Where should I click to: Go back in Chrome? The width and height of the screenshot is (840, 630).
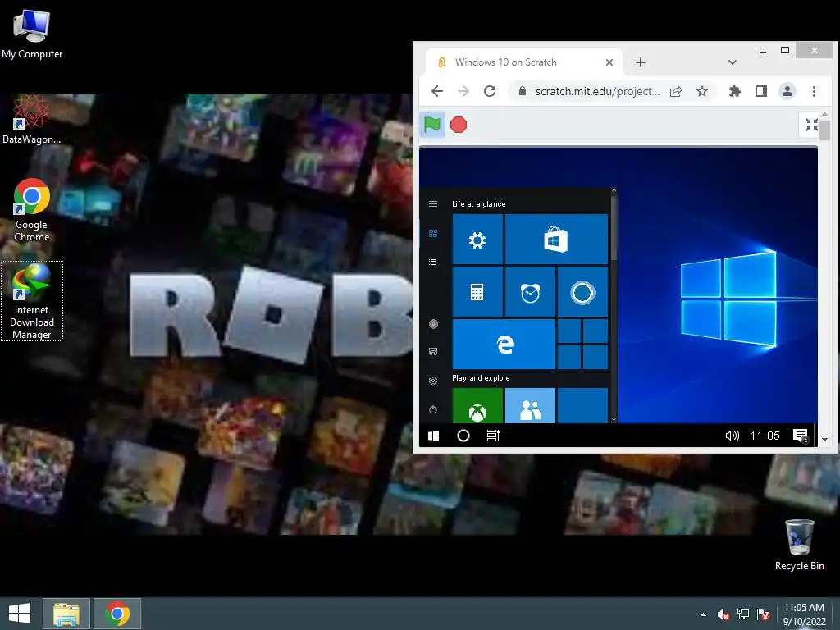437,91
